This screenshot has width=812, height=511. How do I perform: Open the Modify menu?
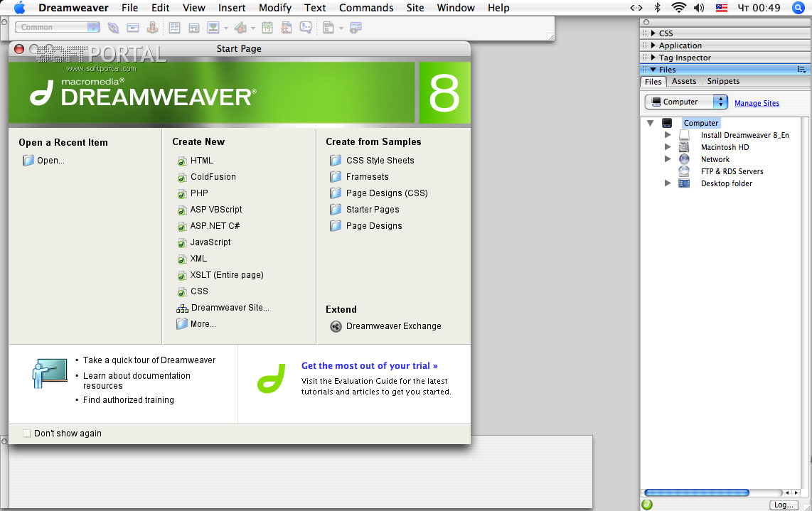pyautogui.click(x=275, y=8)
